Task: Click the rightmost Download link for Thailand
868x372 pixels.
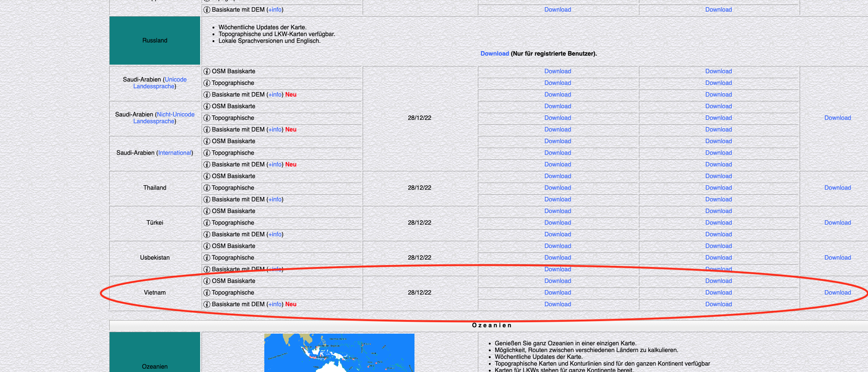Action: click(837, 188)
